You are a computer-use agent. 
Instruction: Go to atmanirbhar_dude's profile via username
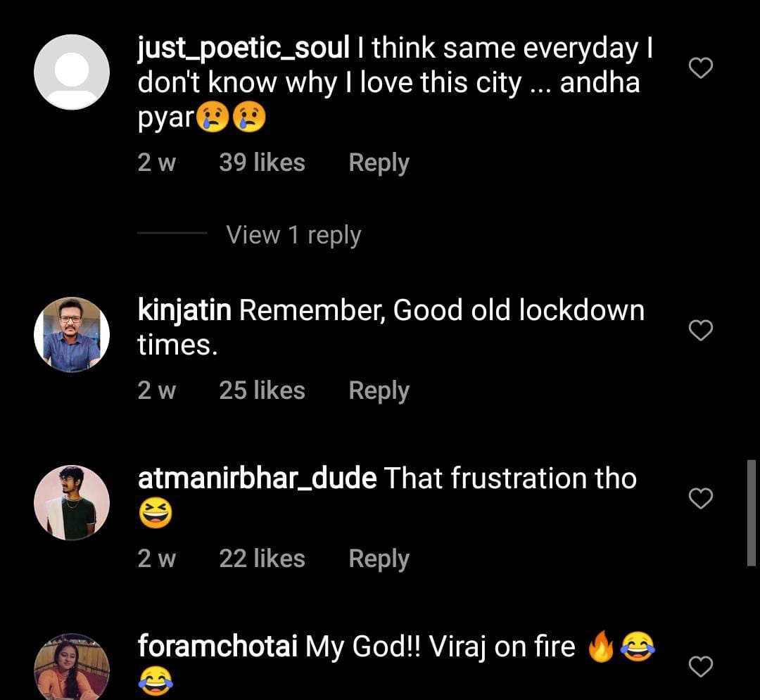[x=257, y=479]
